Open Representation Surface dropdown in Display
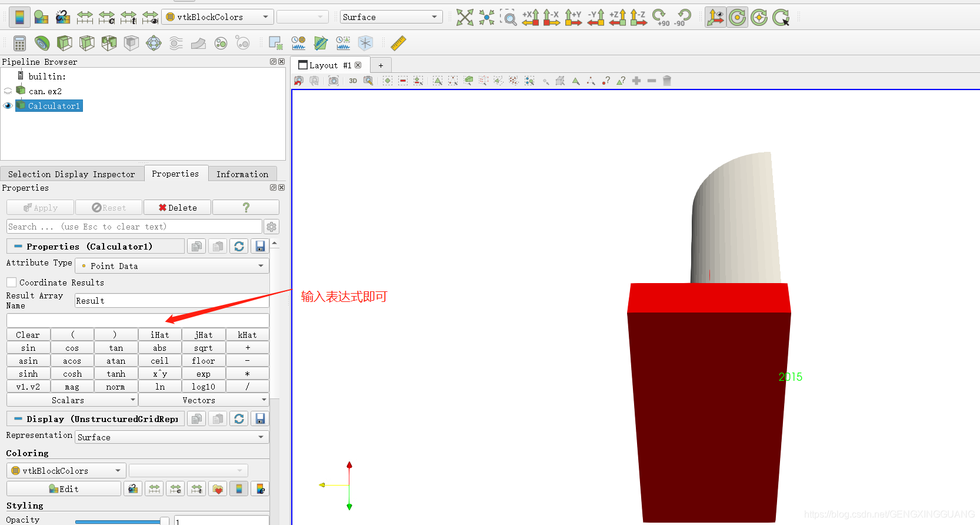Image resolution: width=980 pixels, height=525 pixels. point(172,437)
